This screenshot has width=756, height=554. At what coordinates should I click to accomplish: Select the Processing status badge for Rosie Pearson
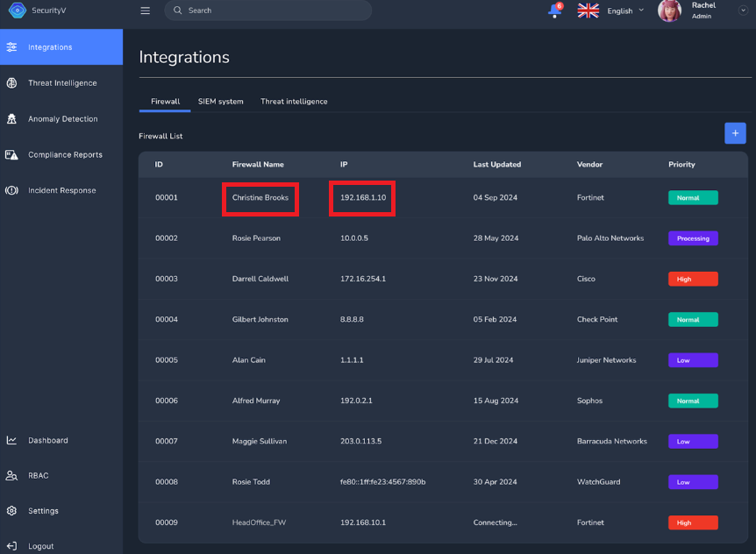tap(693, 238)
